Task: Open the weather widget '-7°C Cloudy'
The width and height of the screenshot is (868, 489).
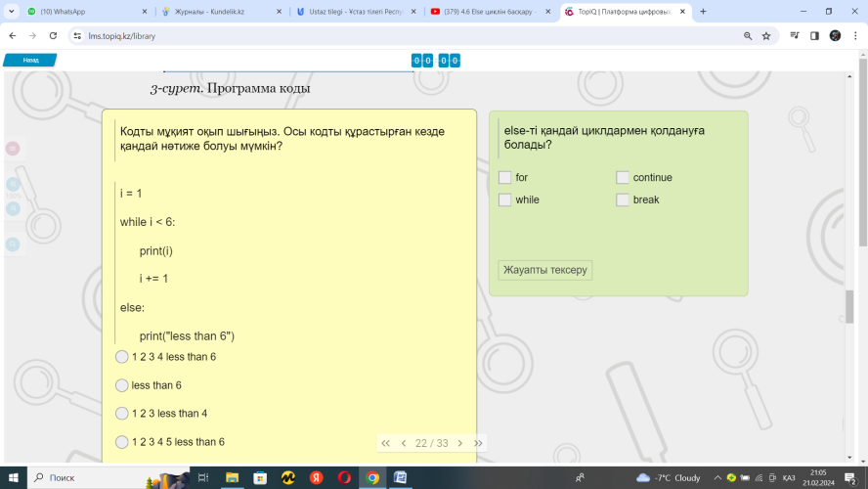Action: click(x=669, y=477)
